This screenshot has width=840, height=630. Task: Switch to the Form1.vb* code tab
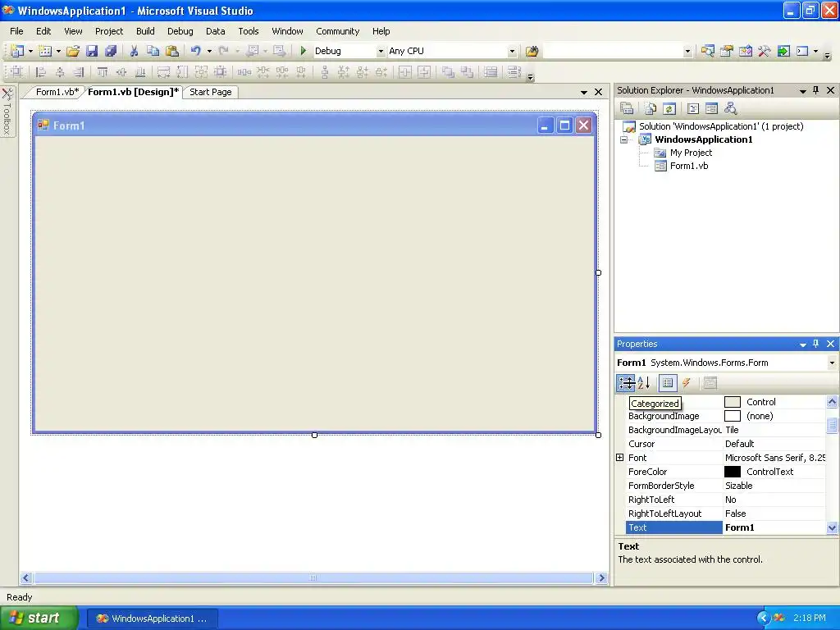coord(57,92)
